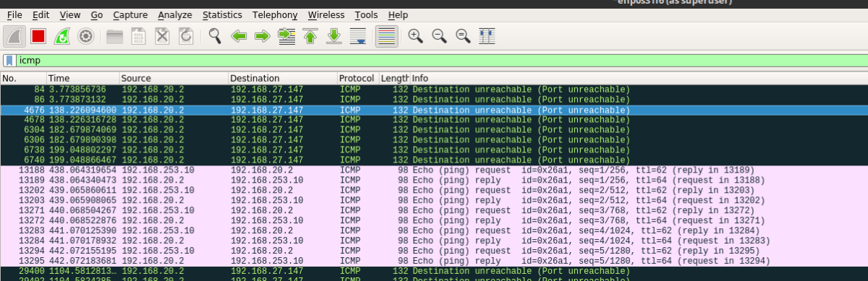Zoom in the packet text

click(x=415, y=35)
